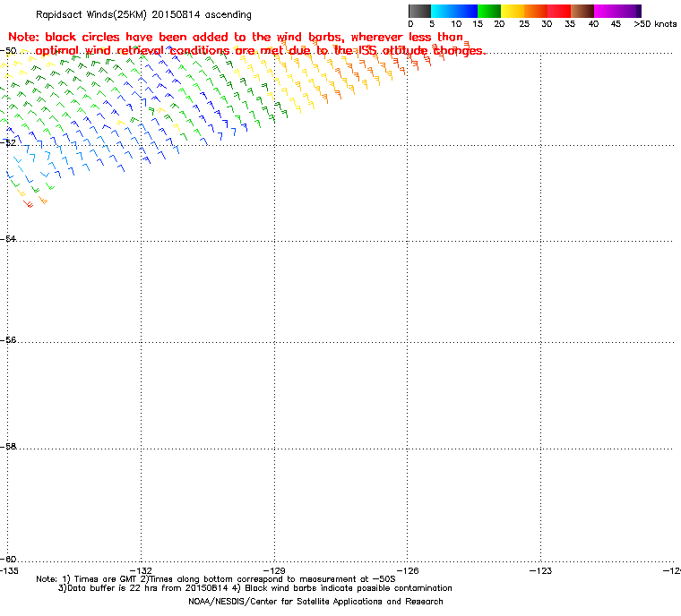
Task: Click the '-129' longitude axis label
Action: (274, 570)
